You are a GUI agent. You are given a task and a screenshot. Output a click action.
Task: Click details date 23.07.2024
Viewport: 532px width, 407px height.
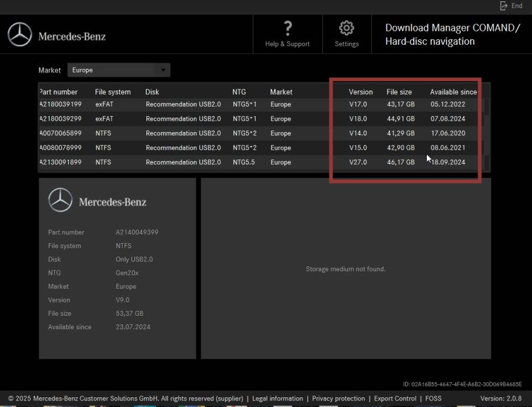point(133,327)
